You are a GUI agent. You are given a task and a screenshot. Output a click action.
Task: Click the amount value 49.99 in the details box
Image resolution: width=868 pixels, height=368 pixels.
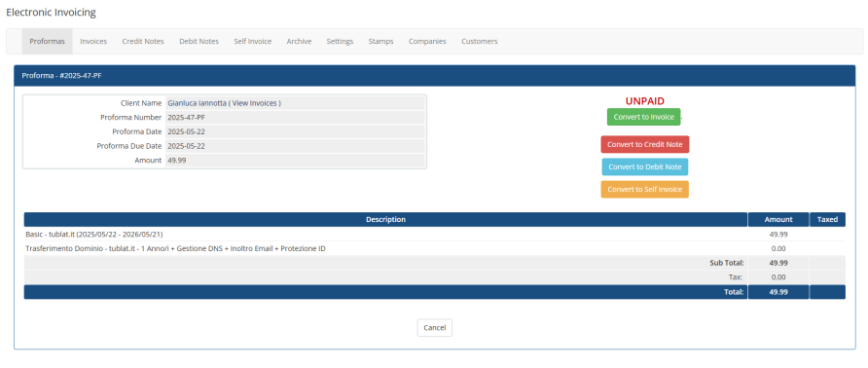coord(176,161)
